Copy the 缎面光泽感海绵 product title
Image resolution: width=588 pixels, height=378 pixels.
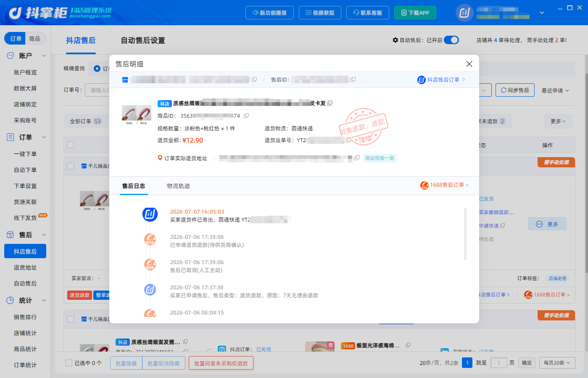(x=408, y=345)
